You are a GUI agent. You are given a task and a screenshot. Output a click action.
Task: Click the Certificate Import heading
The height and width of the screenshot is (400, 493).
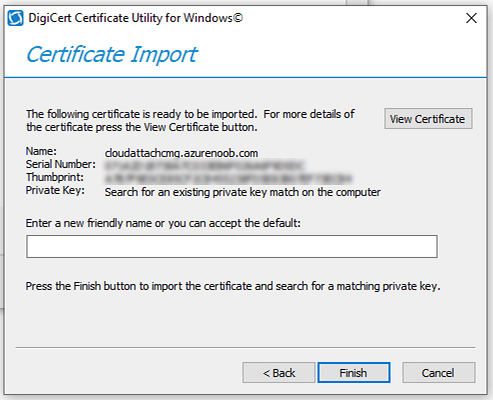(x=112, y=54)
